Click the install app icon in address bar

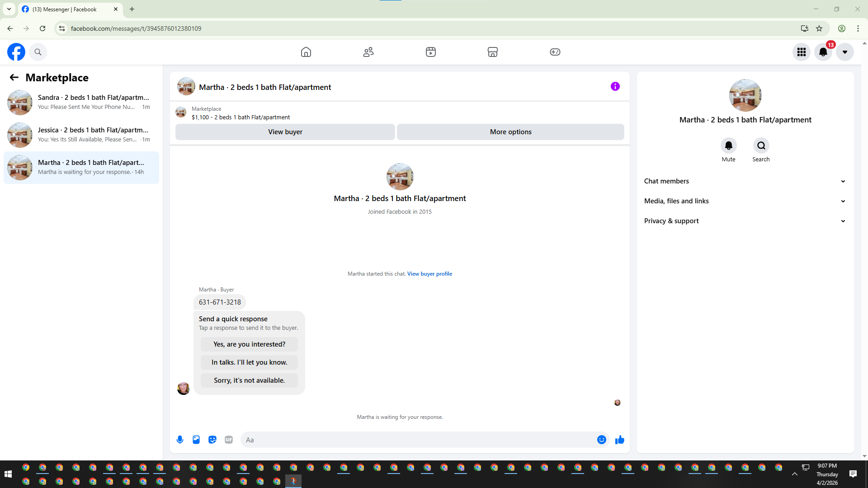point(805,28)
